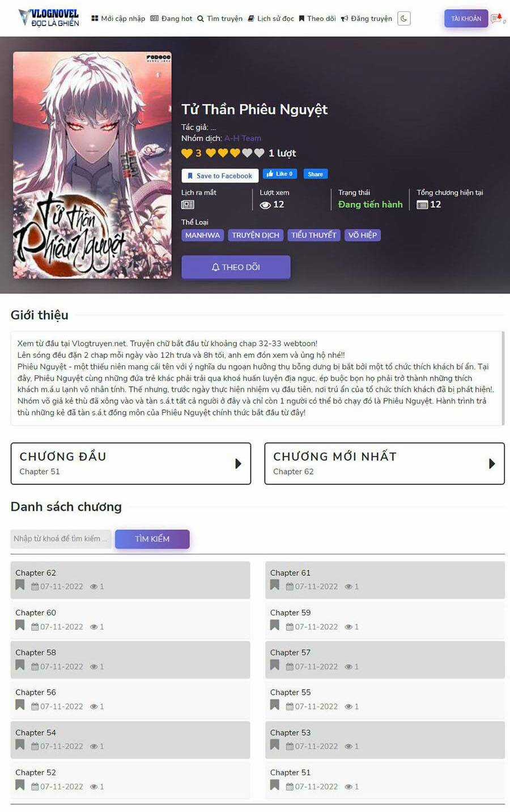The height and width of the screenshot is (812, 510).
Task: Click the fourth rating heart
Action: (x=247, y=153)
